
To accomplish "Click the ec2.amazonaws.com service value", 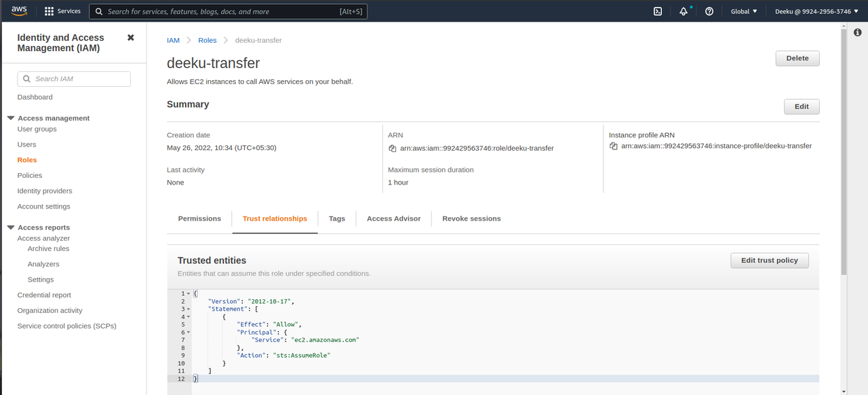I will (324, 340).
